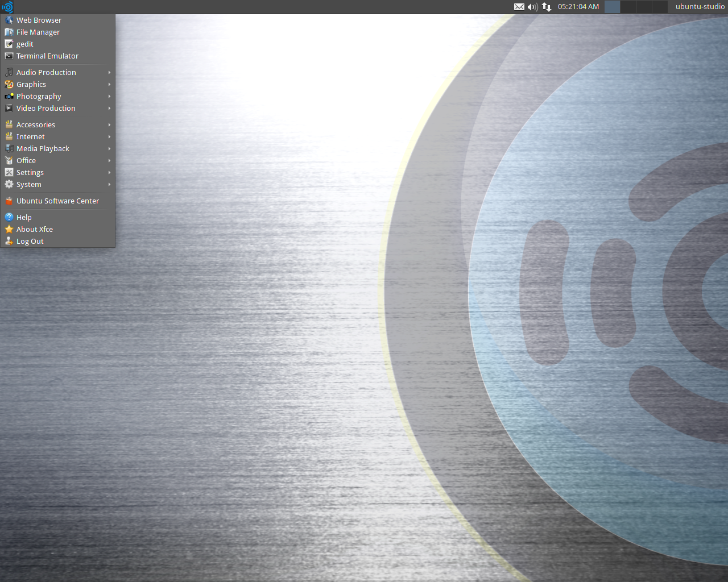Click the Log Out icon
Image resolution: width=728 pixels, height=582 pixels.
point(9,241)
